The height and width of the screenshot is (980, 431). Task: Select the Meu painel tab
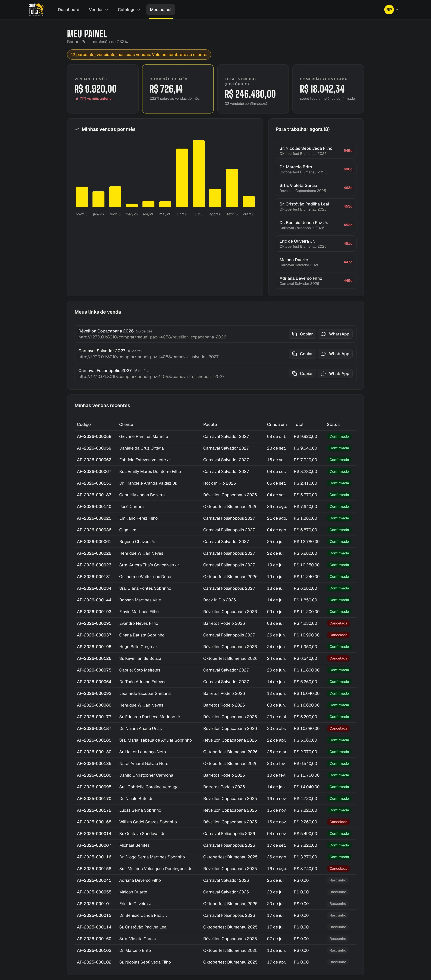(161, 10)
